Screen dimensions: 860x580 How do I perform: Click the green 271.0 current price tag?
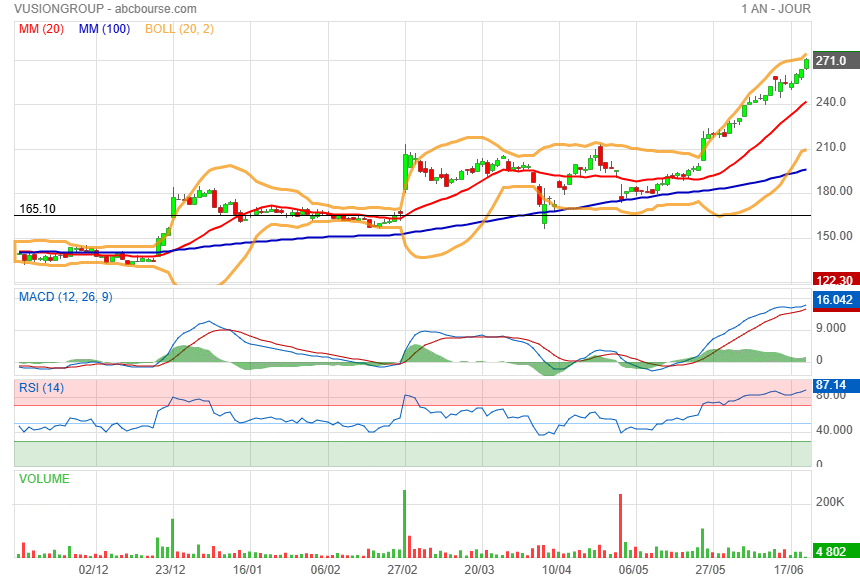[832, 61]
